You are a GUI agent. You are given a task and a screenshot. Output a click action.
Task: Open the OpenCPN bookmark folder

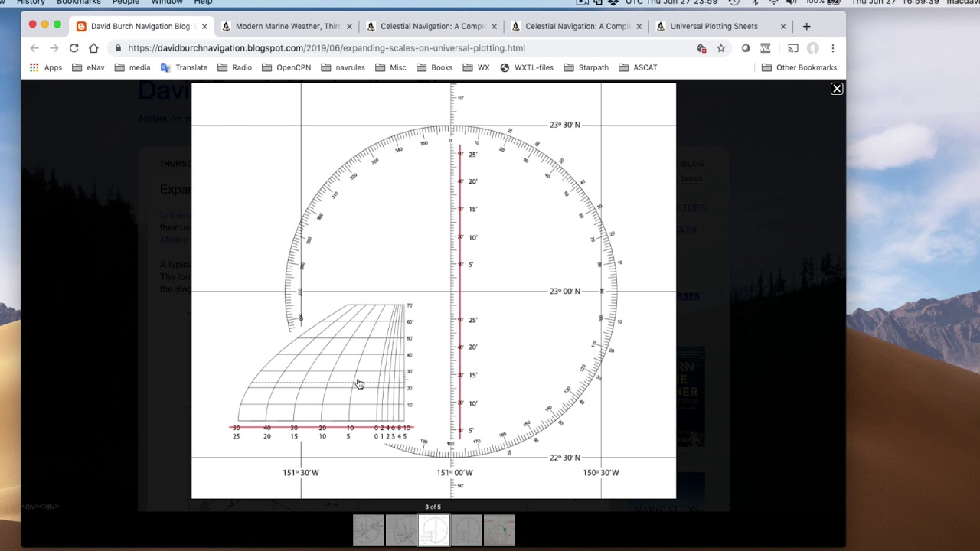286,67
